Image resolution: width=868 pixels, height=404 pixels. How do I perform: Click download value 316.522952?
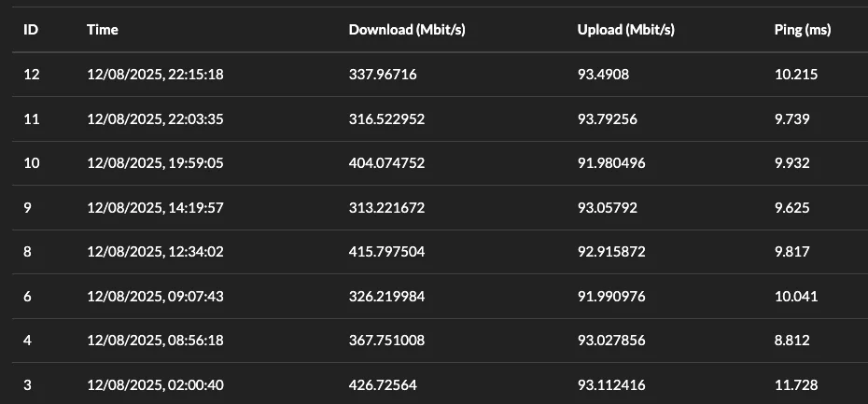coord(386,119)
